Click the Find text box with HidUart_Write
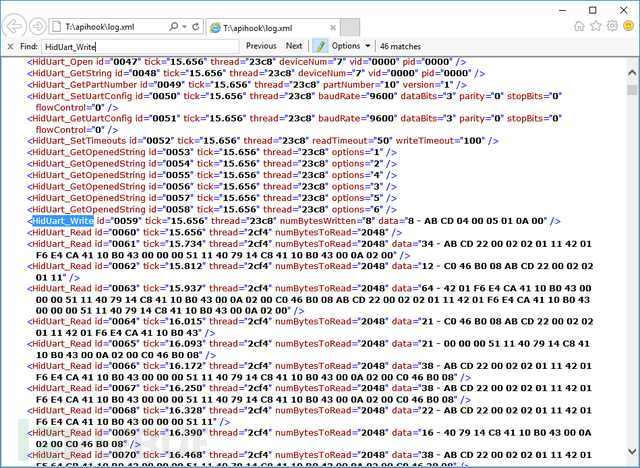The width and height of the screenshot is (640, 468). [x=140, y=47]
